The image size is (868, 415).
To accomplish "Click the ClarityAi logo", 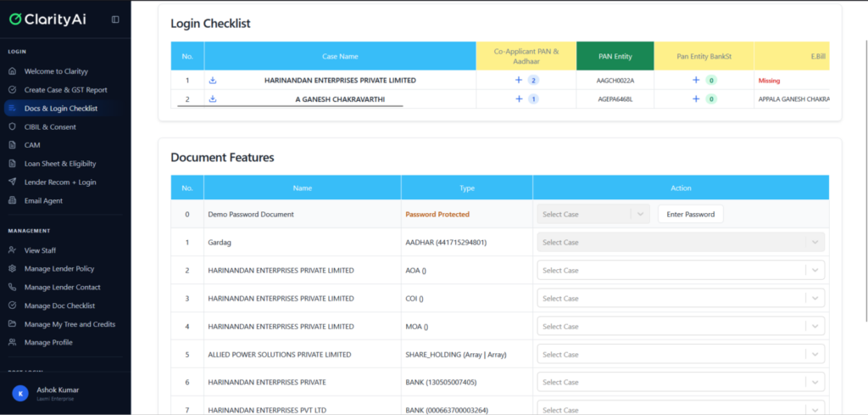I will tap(47, 19).
